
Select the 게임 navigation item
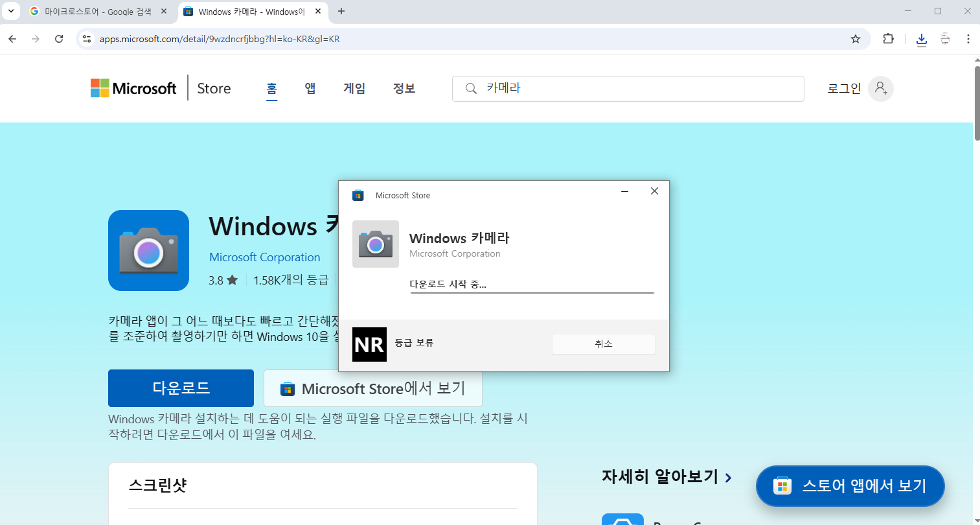(x=354, y=88)
